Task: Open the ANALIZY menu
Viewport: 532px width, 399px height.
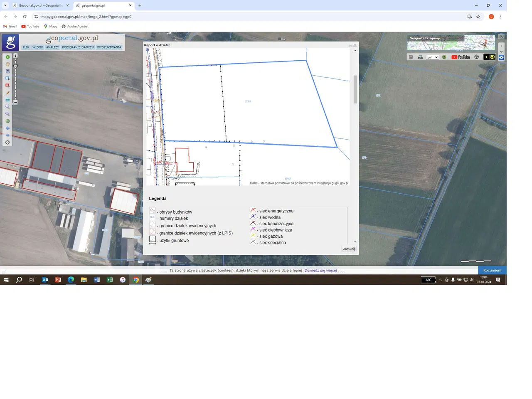Action: pos(53,47)
